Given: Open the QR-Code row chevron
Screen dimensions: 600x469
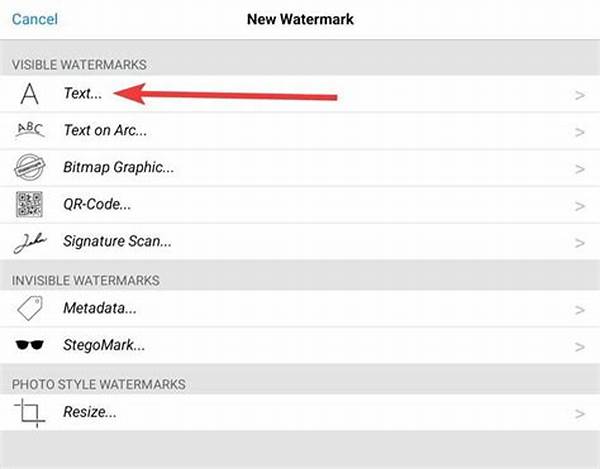Looking at the screenshot, I should point(579,205).
